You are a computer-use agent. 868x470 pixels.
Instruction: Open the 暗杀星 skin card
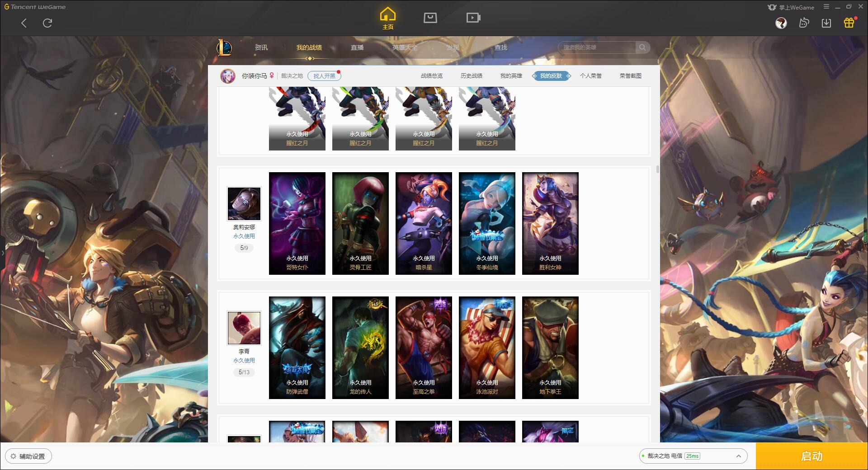424,223
